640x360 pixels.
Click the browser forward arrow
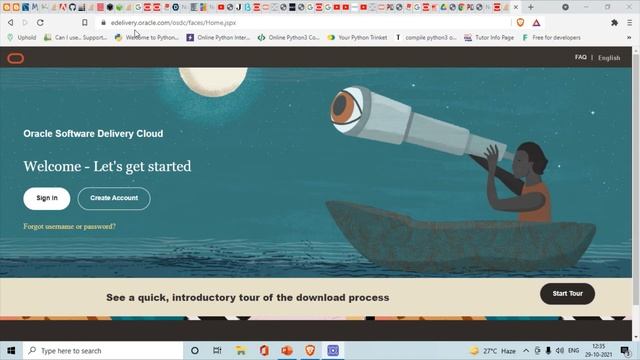point(25,23)
